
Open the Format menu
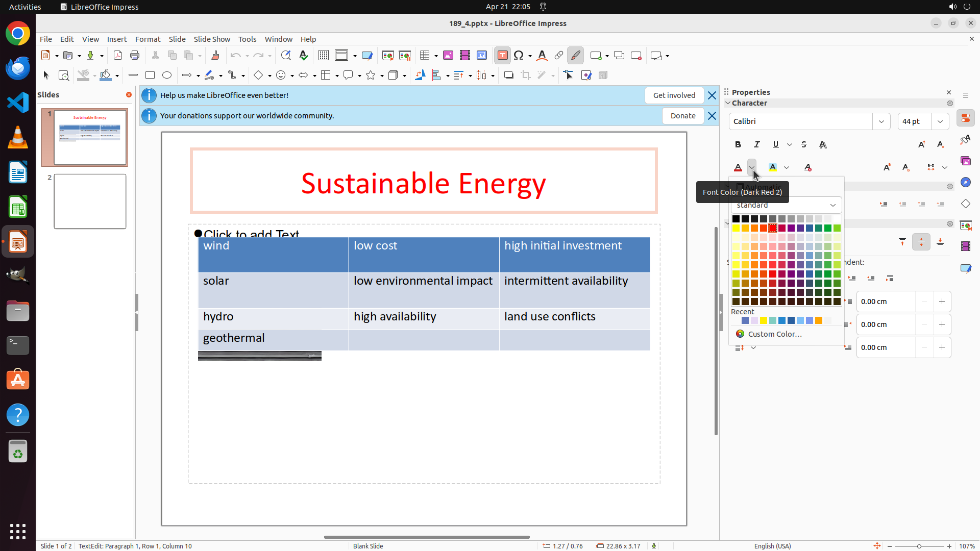(148, 39)
